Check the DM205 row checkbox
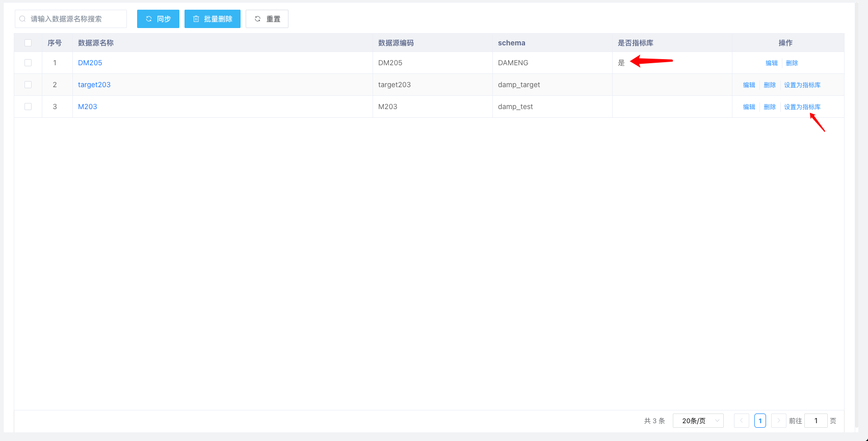The image size is (868, 441). (x=28, y=63)
